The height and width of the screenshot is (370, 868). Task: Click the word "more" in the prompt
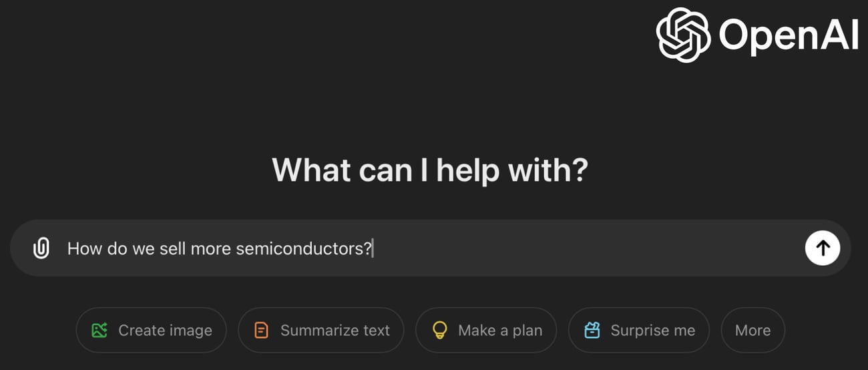[210, 249]
